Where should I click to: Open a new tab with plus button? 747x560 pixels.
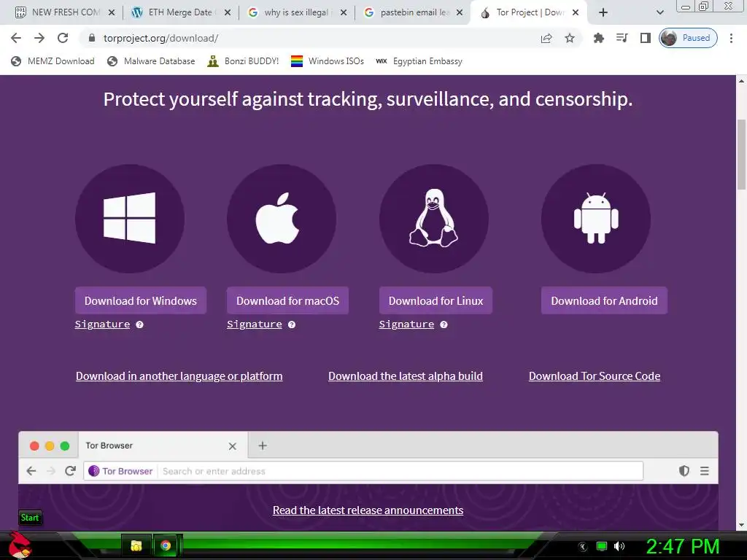[x=603, y=13]
